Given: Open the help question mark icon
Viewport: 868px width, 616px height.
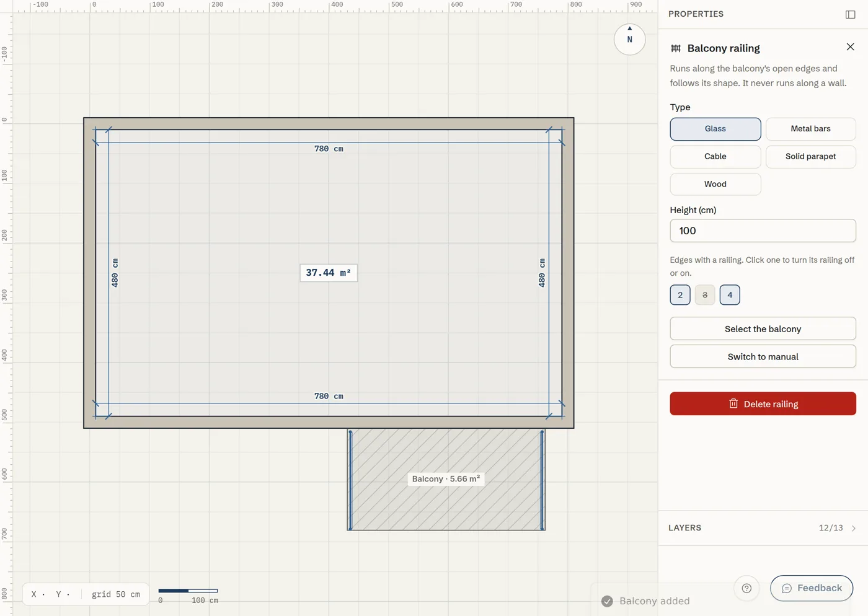Looking at the screenshot, I should (x=746, y=588).
